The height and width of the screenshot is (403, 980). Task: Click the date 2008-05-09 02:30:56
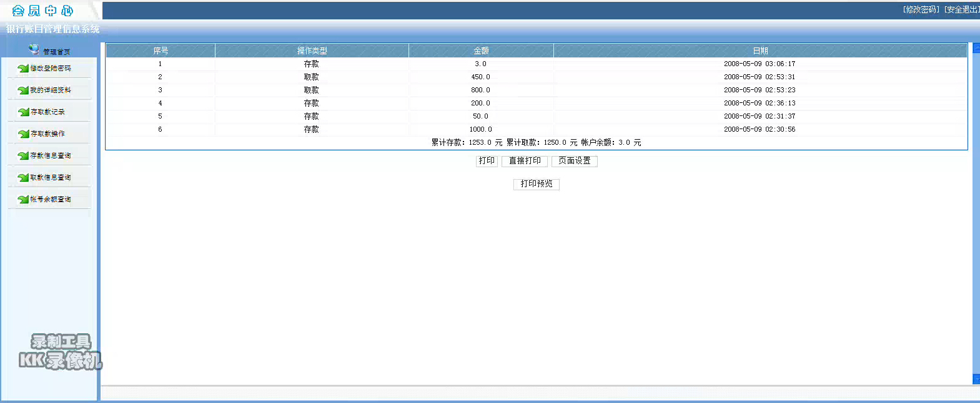[760, 129]
